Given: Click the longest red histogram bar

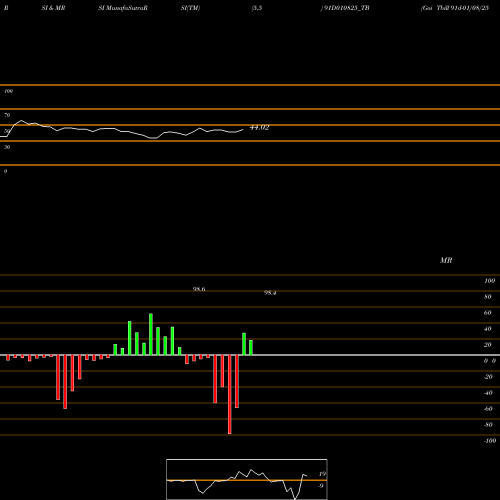Looking at the screenshot, I should pyautogui.click(x=230, y=394).
